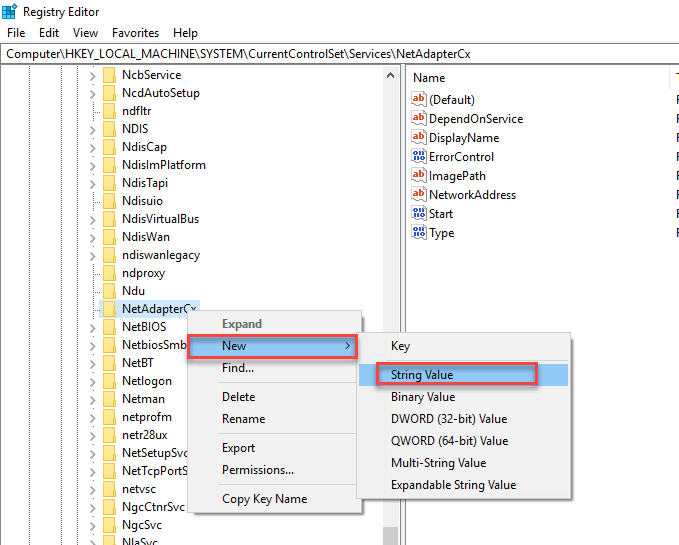The width and height of the screenshot is (679, 545).
Task: Click the folder icon beside Netlogon key
Action: [x=109, y=381]
